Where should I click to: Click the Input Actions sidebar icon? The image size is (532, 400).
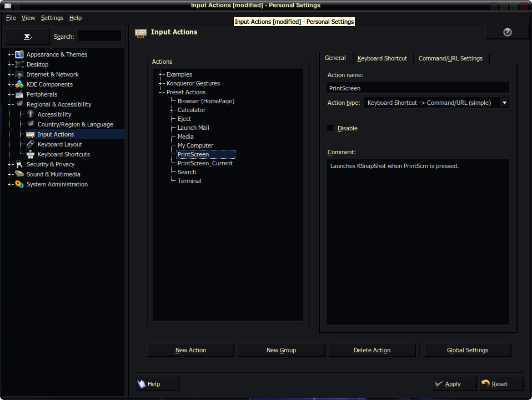(x=31, y=134)
